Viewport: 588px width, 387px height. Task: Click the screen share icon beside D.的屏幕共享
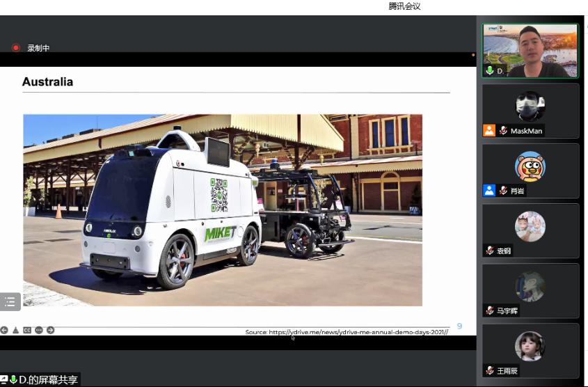pyautogui.click(x=4, y=379)
